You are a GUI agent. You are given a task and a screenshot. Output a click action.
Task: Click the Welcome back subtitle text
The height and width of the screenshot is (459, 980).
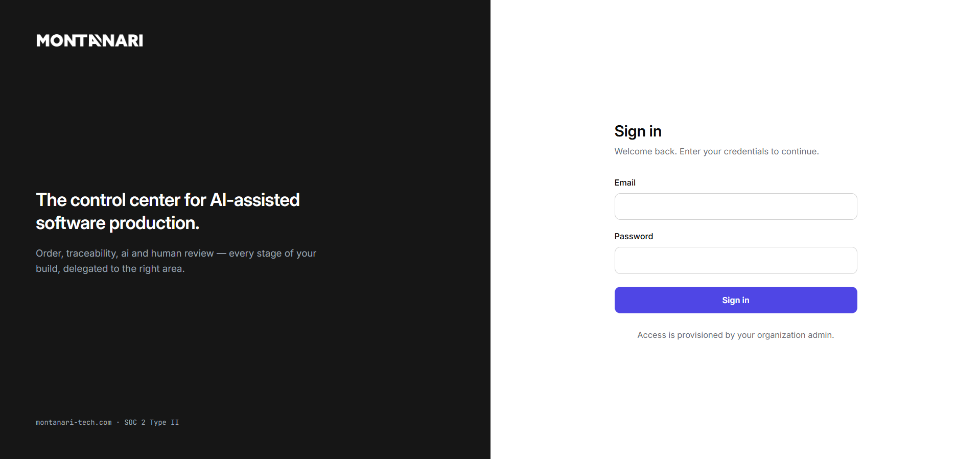(x=716, y=151)
